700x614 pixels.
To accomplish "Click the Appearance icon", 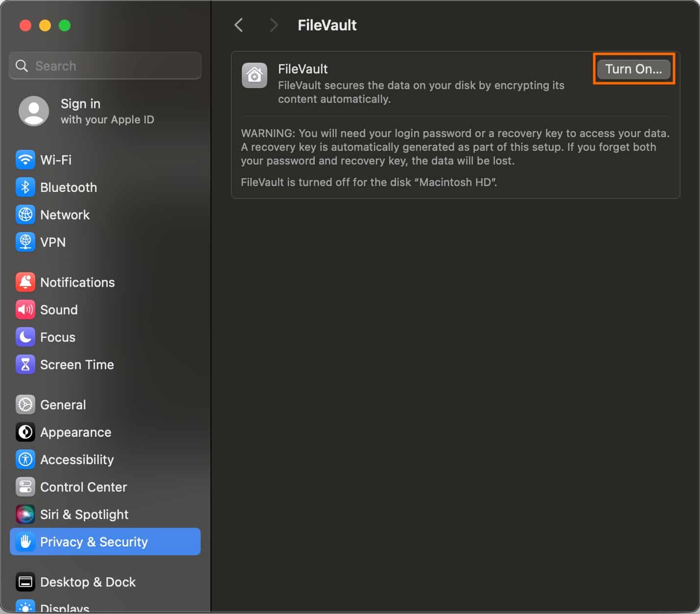I will click(25, 432).
